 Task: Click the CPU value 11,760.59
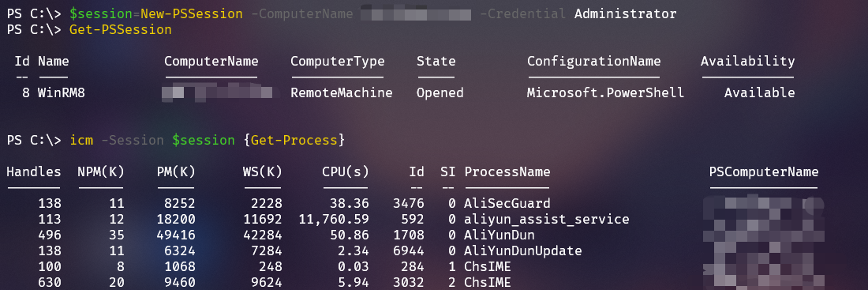334,219
